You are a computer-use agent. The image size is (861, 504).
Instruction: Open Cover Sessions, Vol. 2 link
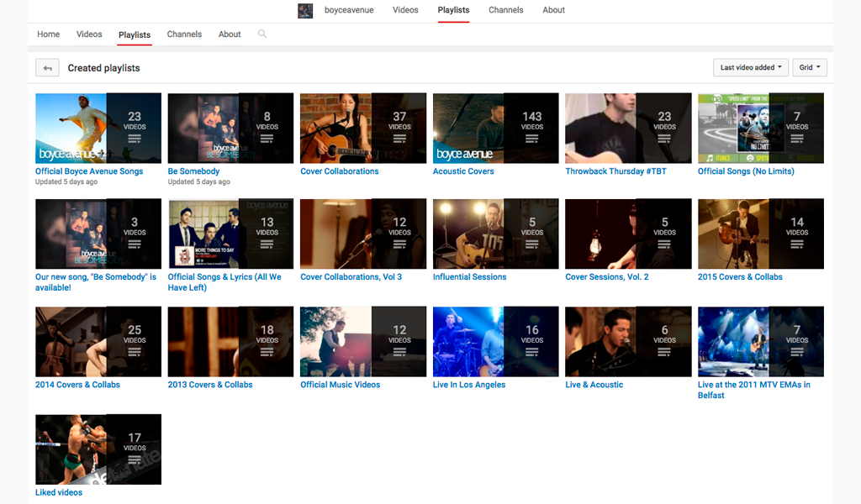[x=607, y=277]
